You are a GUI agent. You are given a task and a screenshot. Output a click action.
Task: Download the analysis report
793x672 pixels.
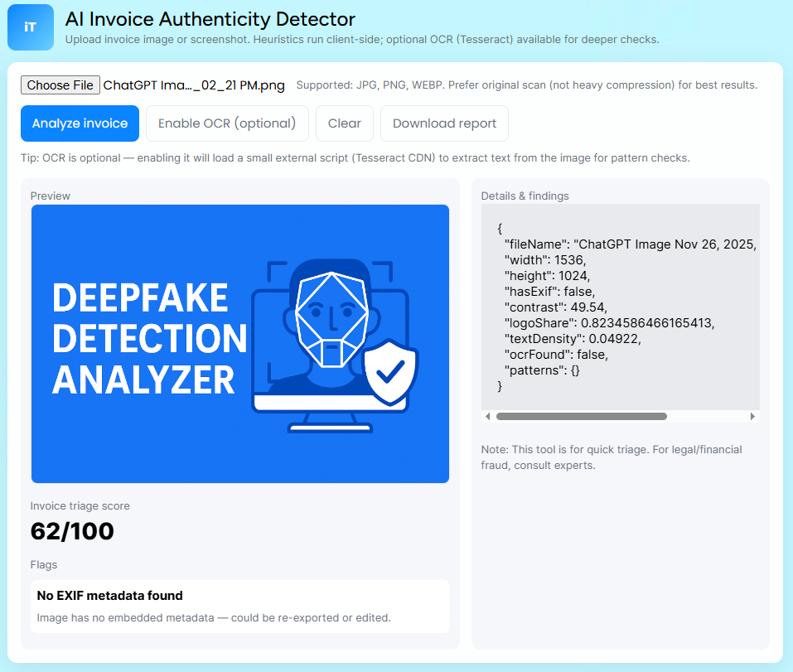(x=444, y=123)
